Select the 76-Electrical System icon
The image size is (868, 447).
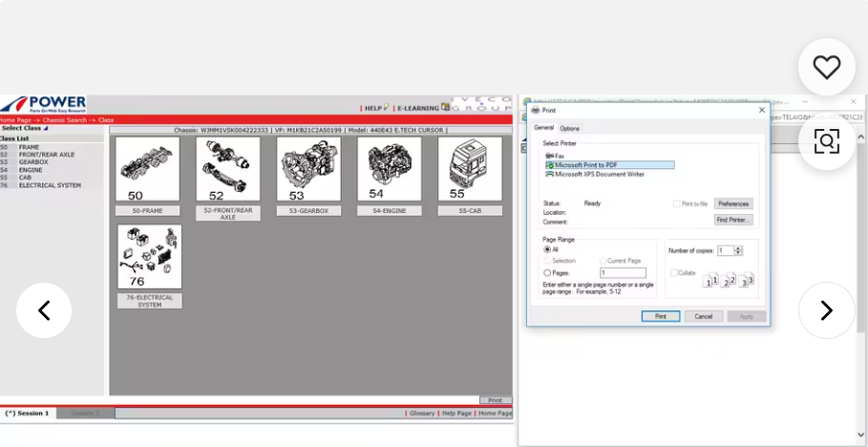click(x=149, y=257)
